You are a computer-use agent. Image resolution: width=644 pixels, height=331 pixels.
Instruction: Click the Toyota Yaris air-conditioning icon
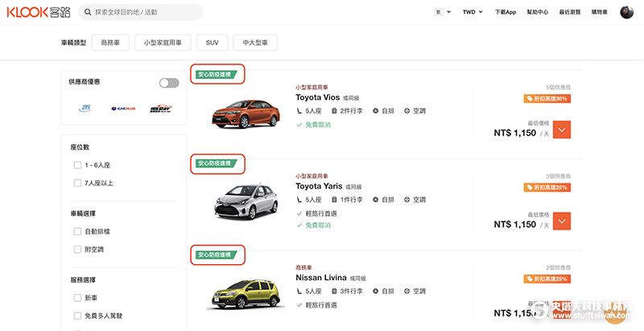click(x=407, y=200)
